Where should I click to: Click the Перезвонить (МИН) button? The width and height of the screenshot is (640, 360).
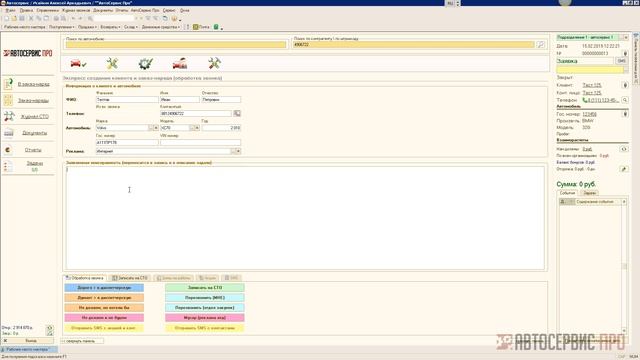coord(205,298)
